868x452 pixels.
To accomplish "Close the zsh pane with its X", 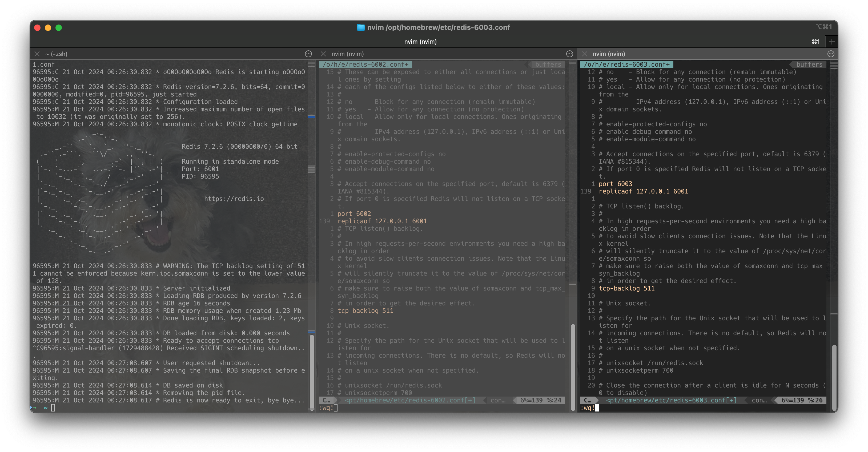I will pos(37,54).
